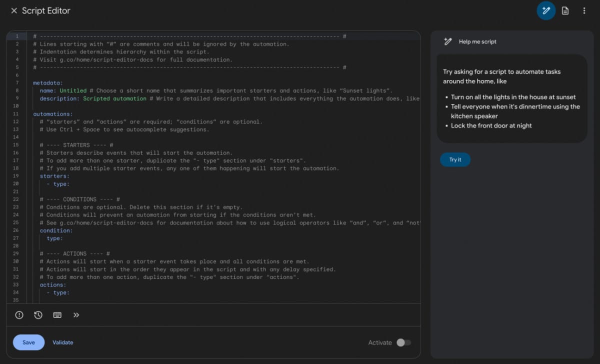Exit the Script Editor
The height and width of the screenshot is (364, 600).
[x=13, y=10]
